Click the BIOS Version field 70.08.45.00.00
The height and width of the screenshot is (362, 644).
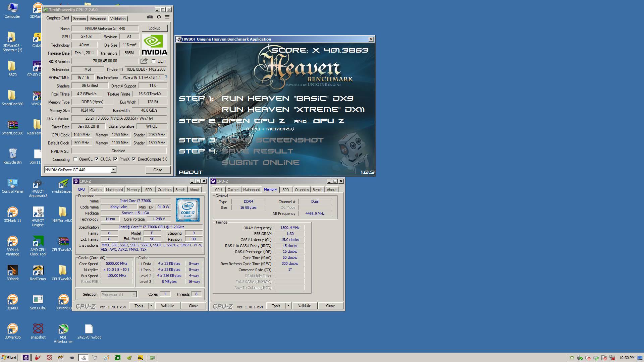(105, 61)
